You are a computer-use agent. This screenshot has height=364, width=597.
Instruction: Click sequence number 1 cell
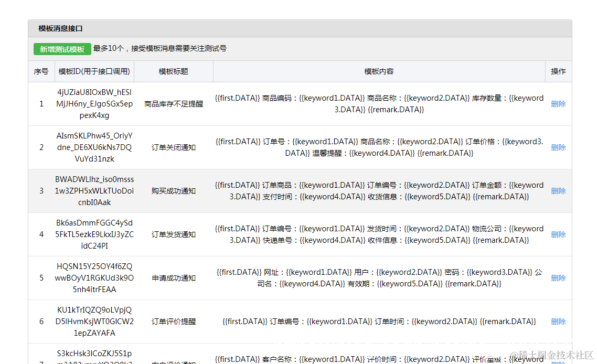point(41,104)
